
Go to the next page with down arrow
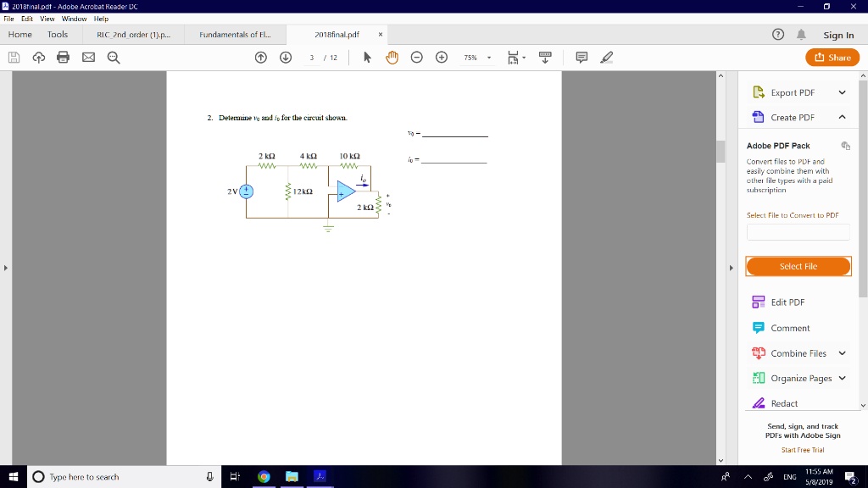[286, 58]
